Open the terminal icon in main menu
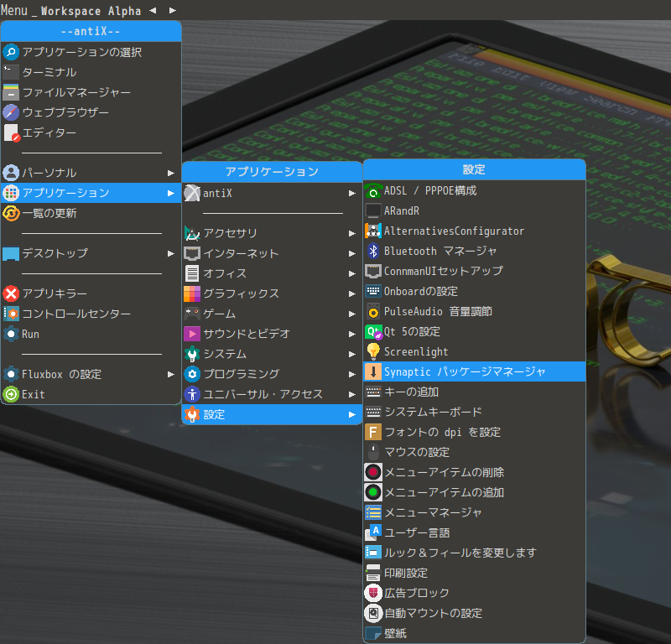The width and height of the screenshot is (671, 644). (x=11, y=72)
